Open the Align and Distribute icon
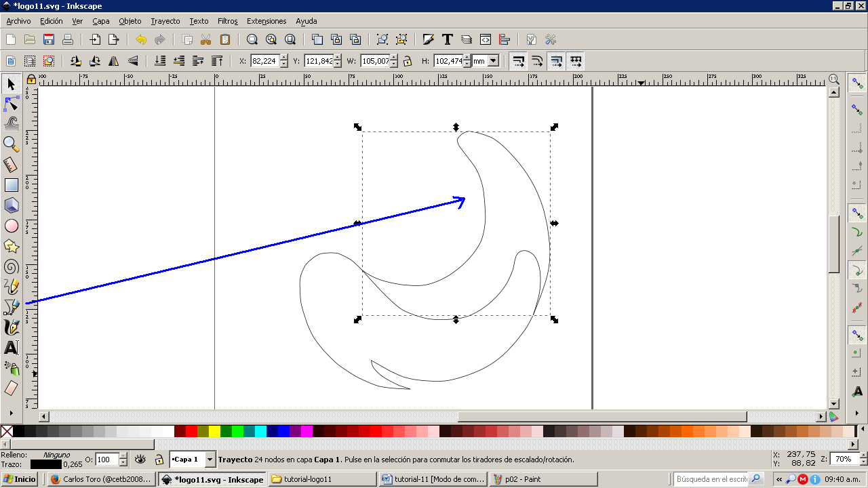The height and width of the screenshot is (488, 868). click(505, 39)
